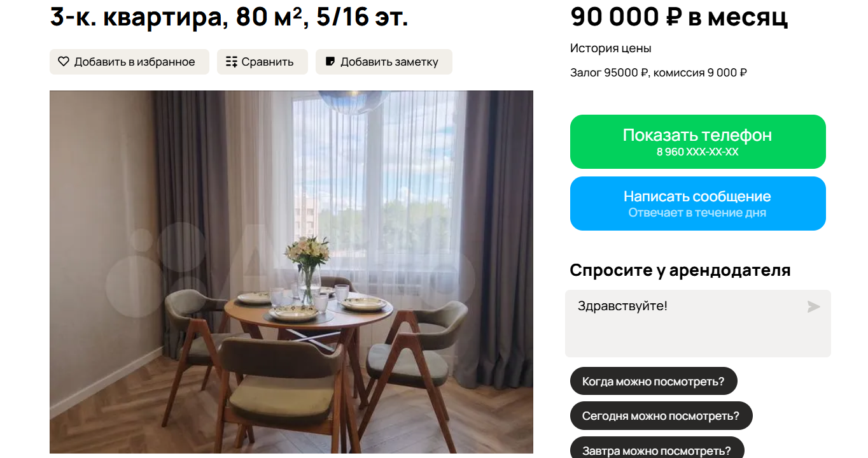Screen dimensions: 868x458
Task: Click the Залог and комиссия details text
Action: [659, 73]
